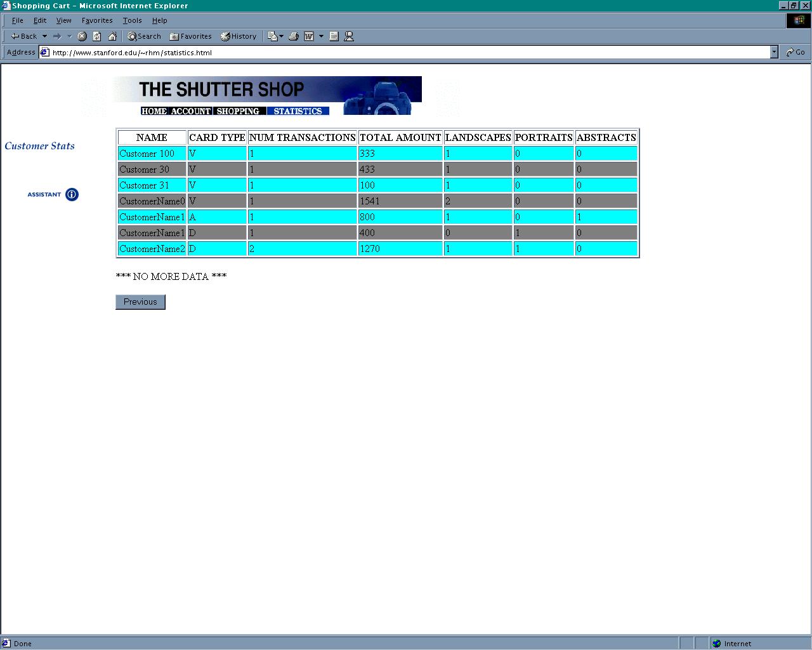Click the Go button beside address bar
The image size is (812, 650).
796,53
